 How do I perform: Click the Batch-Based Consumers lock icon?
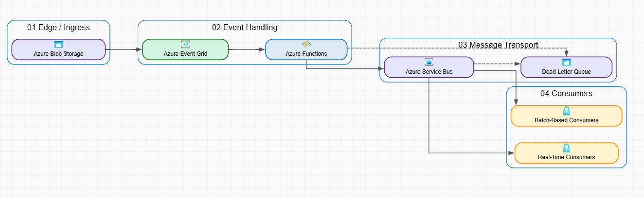click(x=566, y=111)
